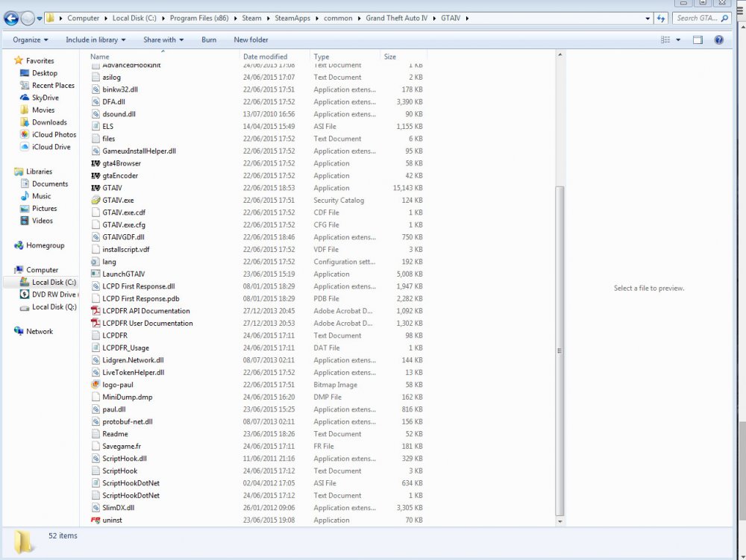Open DVD RW Drive in navigation pane
The image size is (746, 560).
tap(53, 295)
